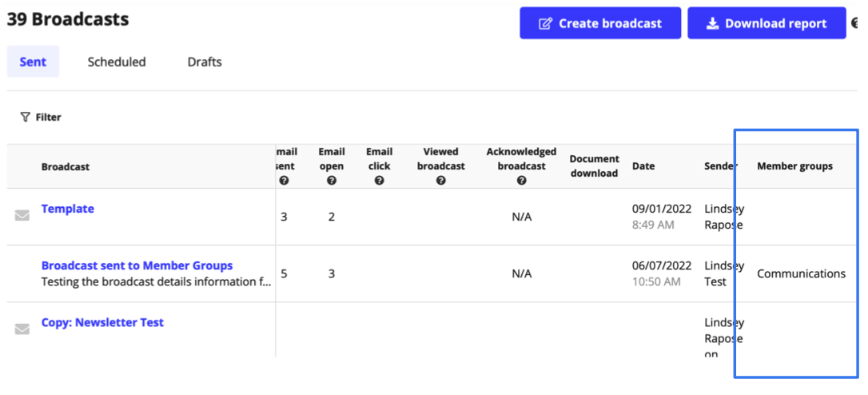Image resolution: width=868 pixels, height=395 pixels.
Task: Click envelope icon beside Copy: Newsletter Test
Action: point(22,329)
